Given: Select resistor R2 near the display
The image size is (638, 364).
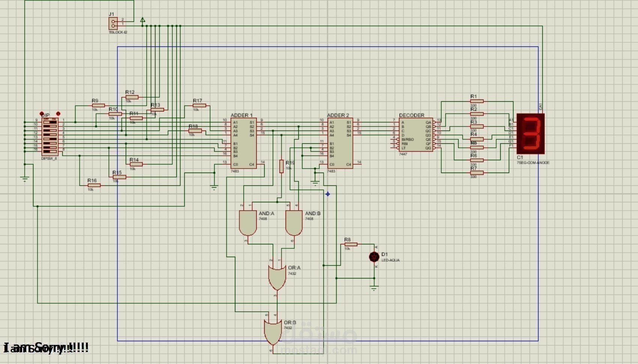Looking at the screenshot, I should [x=477, y=114].
